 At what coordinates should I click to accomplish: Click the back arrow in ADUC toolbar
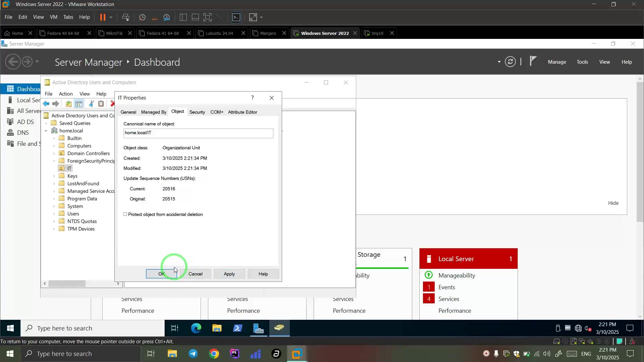(x=46, y=104)
